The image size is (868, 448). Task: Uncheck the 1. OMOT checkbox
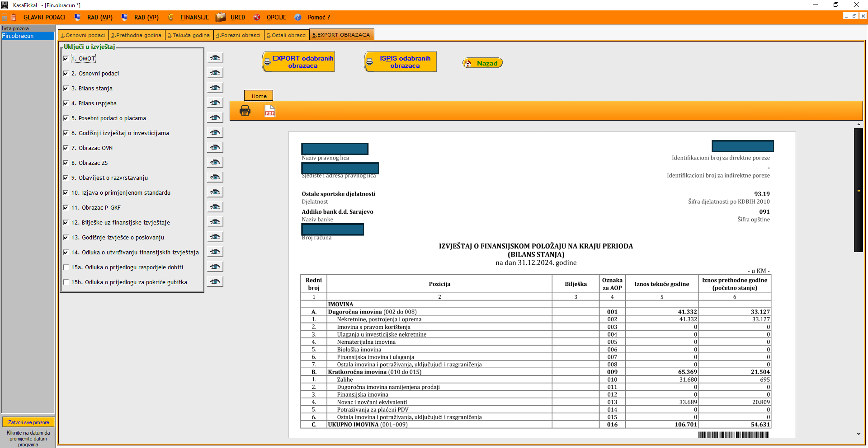point(66,59)
